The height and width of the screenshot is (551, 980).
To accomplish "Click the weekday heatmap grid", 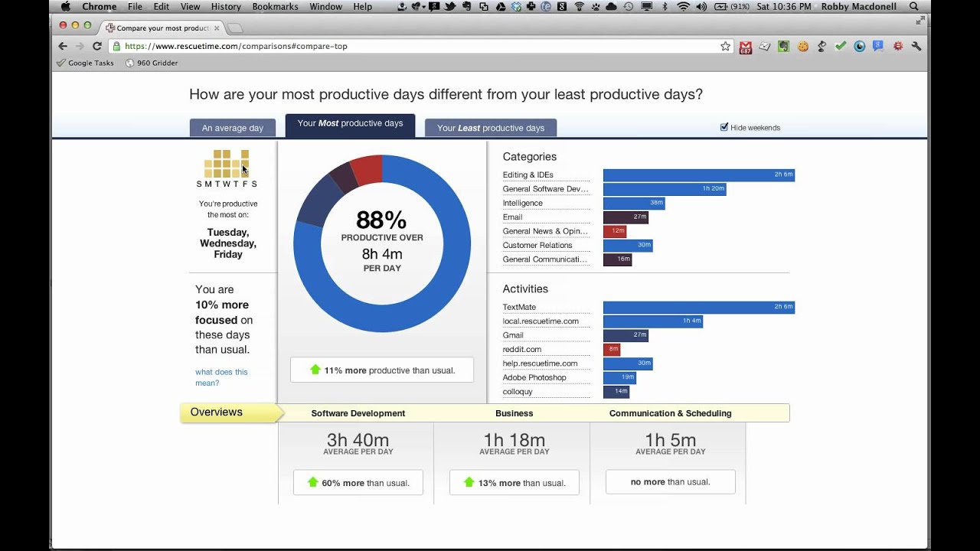I will tap(227, 164).
